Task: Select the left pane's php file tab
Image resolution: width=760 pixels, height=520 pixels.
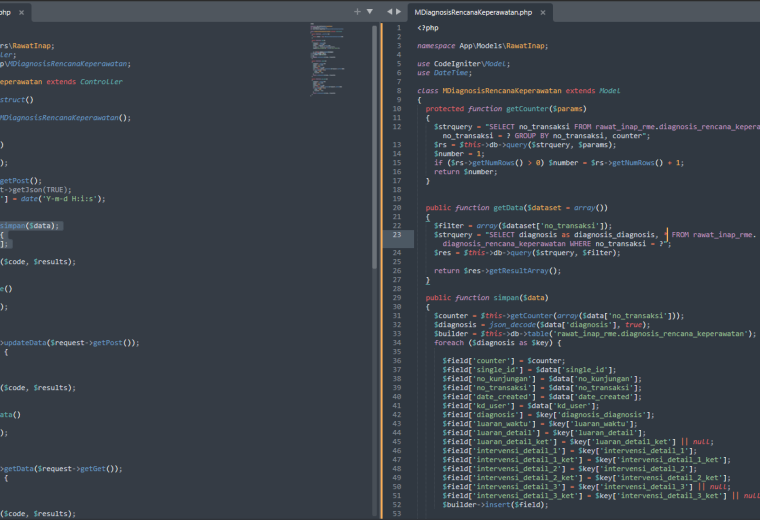Action: pyautogui.click(x=5, y=13)
